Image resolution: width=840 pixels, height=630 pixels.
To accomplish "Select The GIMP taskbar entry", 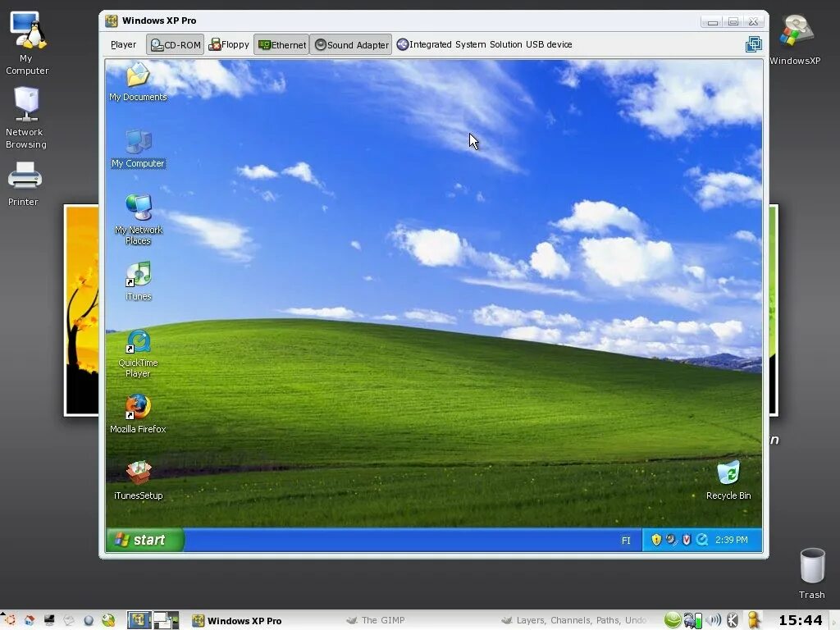I will click(375, 620).
